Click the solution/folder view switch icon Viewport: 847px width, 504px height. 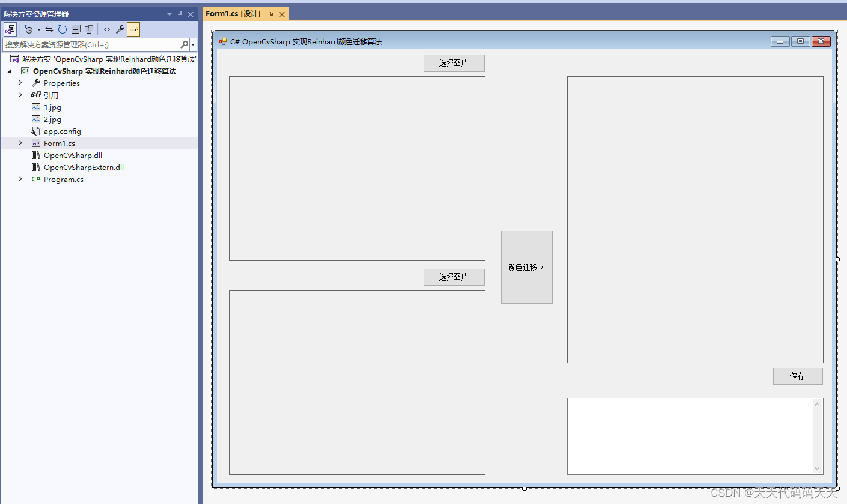10,29
